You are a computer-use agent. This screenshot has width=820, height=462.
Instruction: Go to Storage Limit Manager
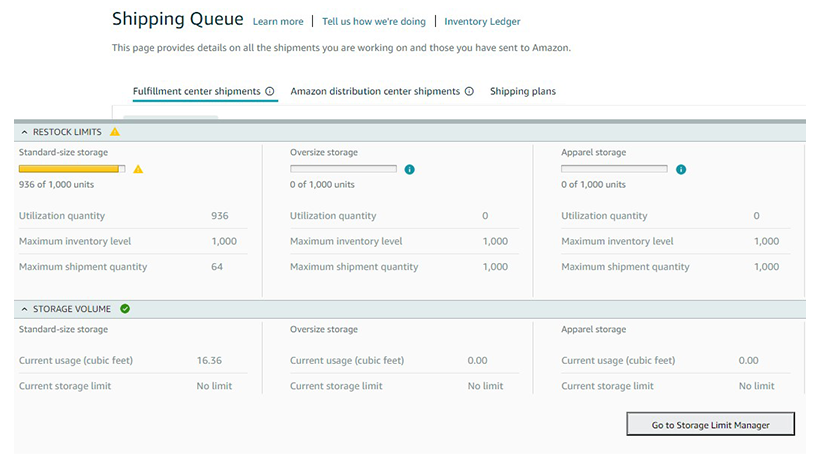[711, 424]
